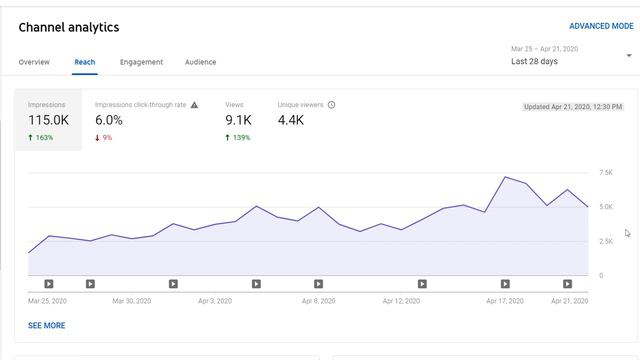Screen dimensions: 640x360
Task: Click the 4.4K unique viewers value
Action: coord(291,120)
